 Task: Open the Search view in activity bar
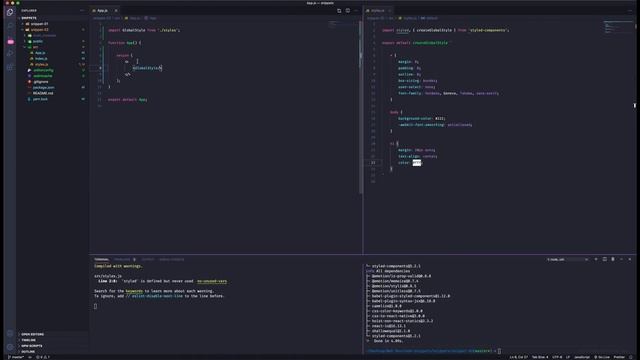10,26
